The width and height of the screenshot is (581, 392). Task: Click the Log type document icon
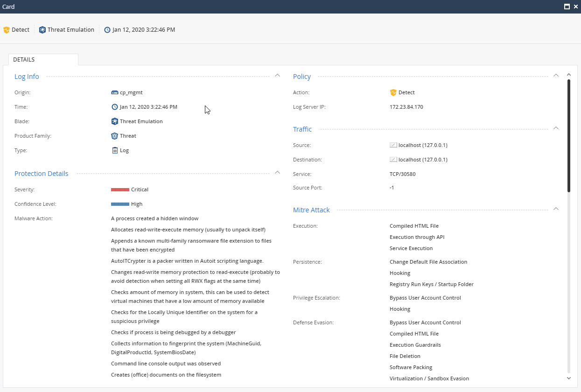[114, 150]
